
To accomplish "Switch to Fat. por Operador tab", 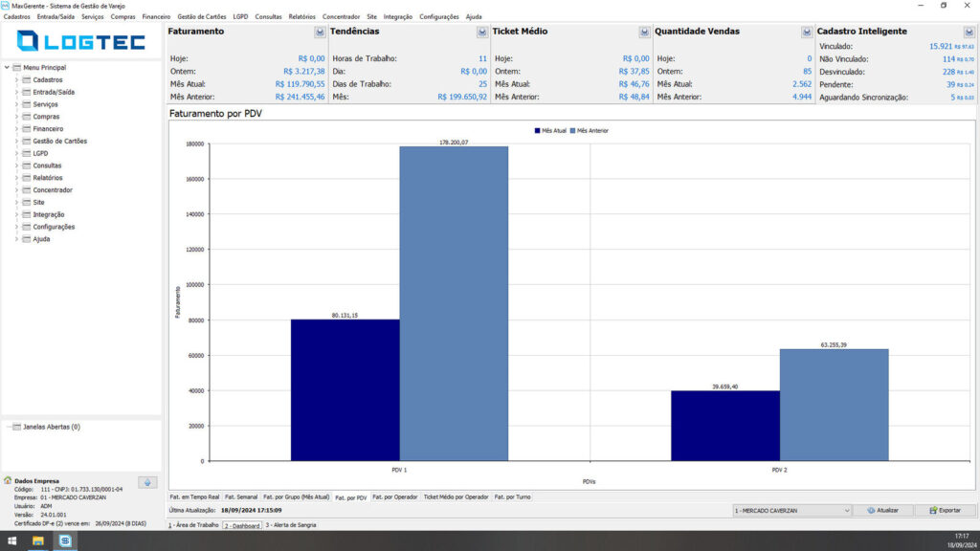I will (x=395, y=497).
